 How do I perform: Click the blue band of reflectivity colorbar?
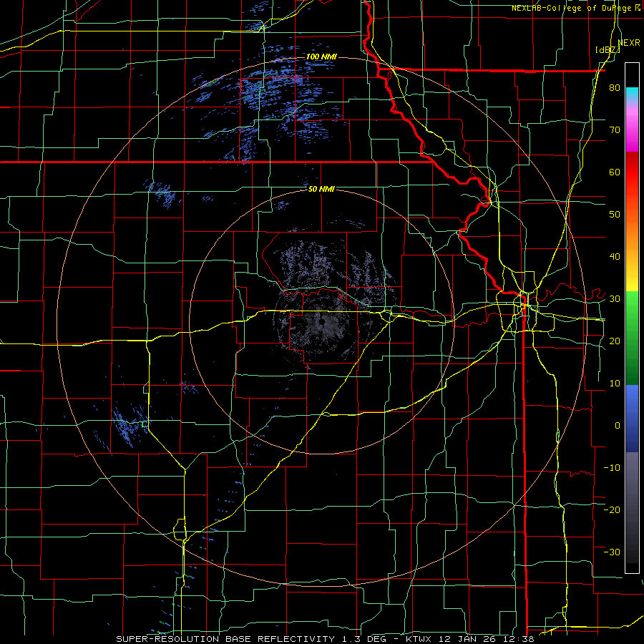click(x=632, y=418)
